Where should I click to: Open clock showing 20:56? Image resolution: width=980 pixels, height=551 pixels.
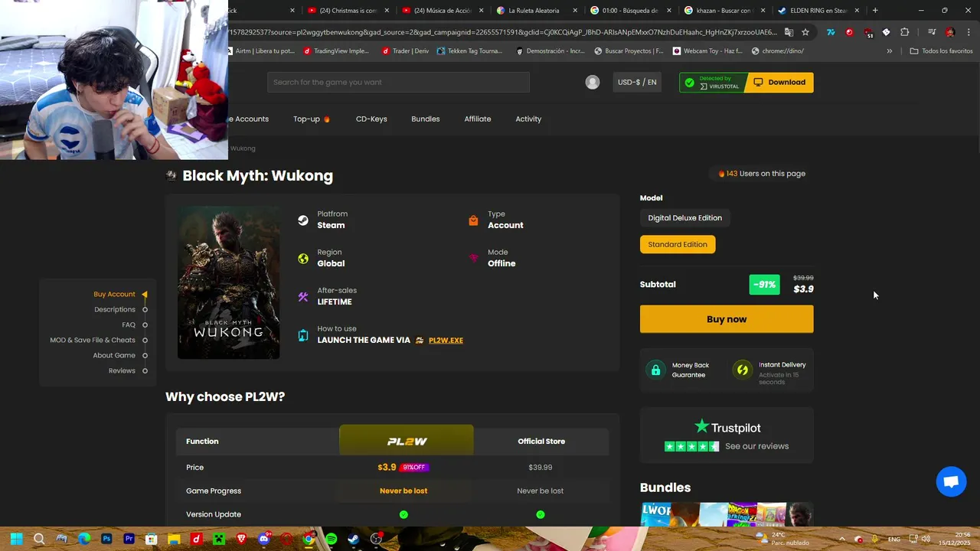click(x=955, y=539)
